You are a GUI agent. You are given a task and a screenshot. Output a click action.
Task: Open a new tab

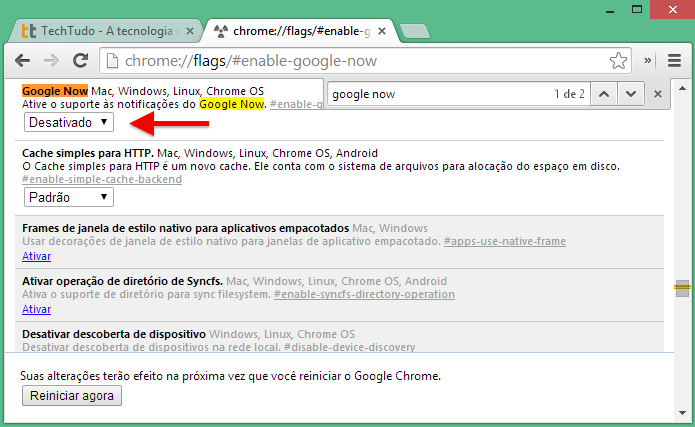pyautogui.click(x=414, y=31)
